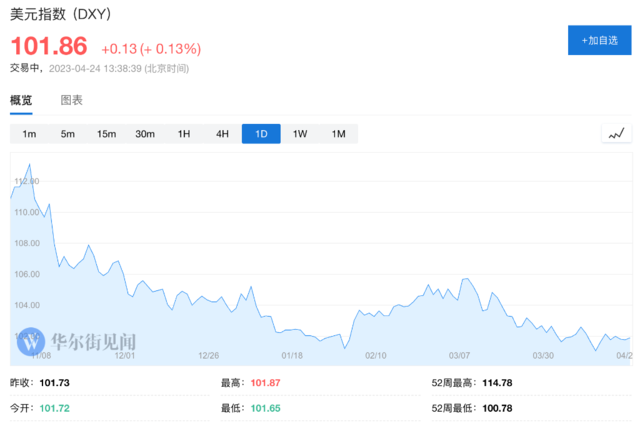This screenshot has height=423, width=640.
Task: Choose the 30m interval
Action: (x=145, y=134)
